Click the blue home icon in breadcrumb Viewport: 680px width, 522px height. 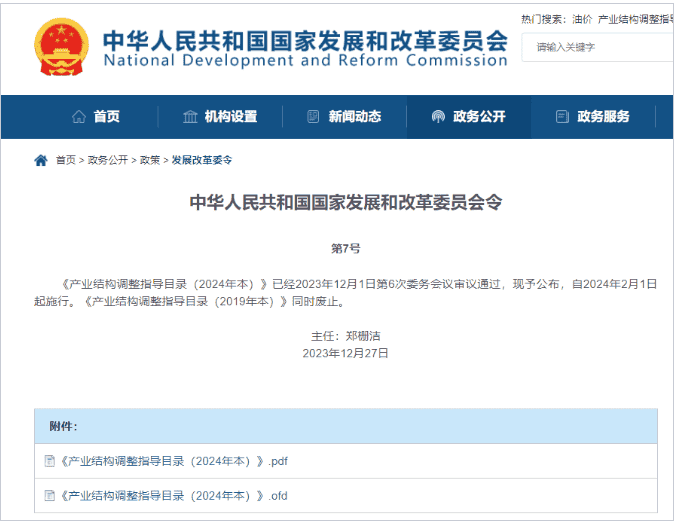pyautogui.click(x=41, y=160)
